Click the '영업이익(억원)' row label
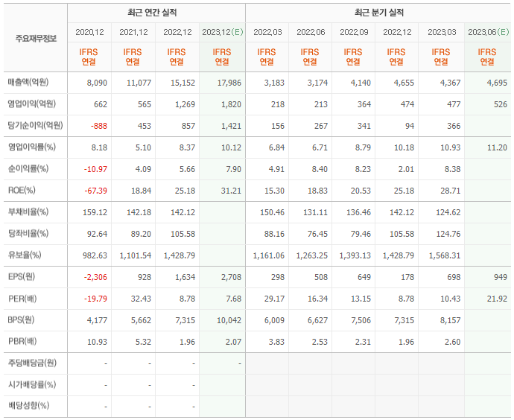This screenshot has height=420, width=514. (x=32, y=104)
